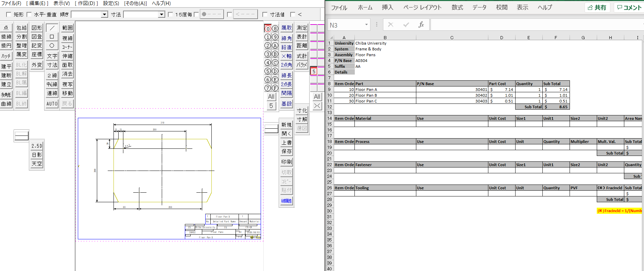The height and width of the screenshot is (271, 644).
Task: Open Excel ページ レイアウト tab
Action: coord(422,7)
